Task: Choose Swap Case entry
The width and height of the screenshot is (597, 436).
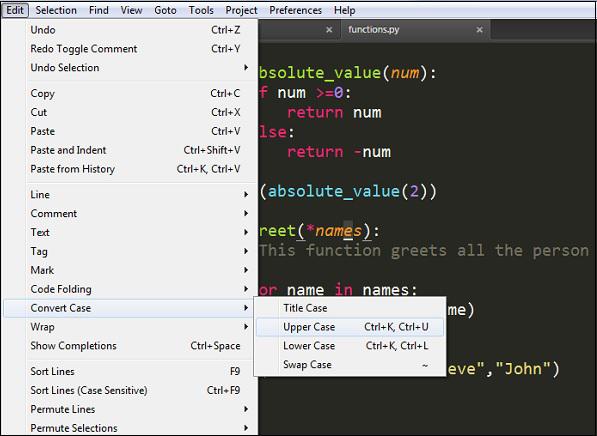Action: 350,364
